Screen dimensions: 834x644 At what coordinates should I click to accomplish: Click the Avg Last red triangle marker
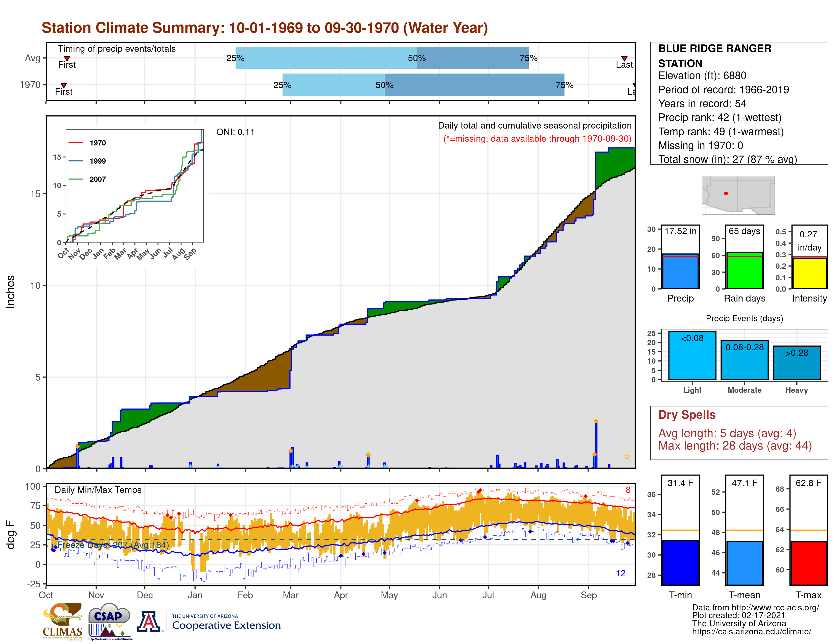[624, 58]
